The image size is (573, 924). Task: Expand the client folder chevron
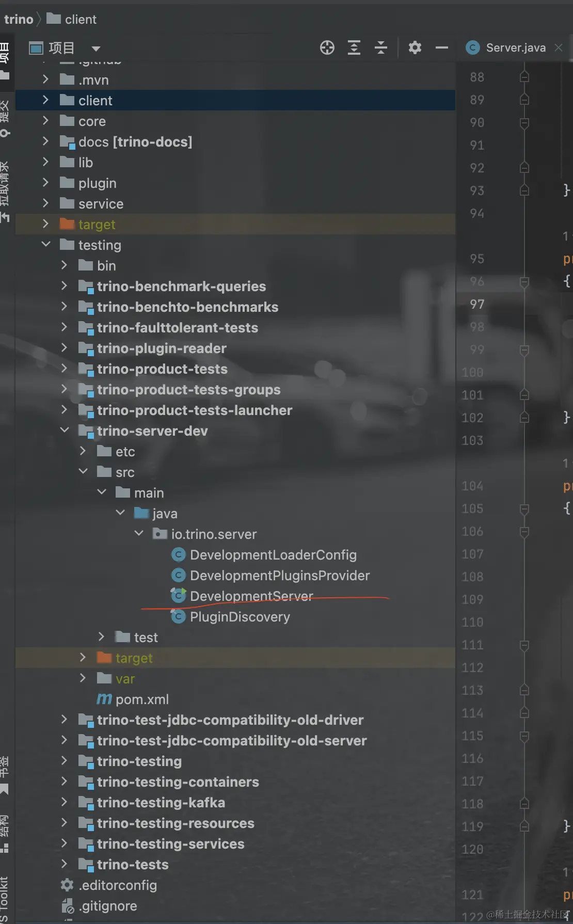[45, 100]
